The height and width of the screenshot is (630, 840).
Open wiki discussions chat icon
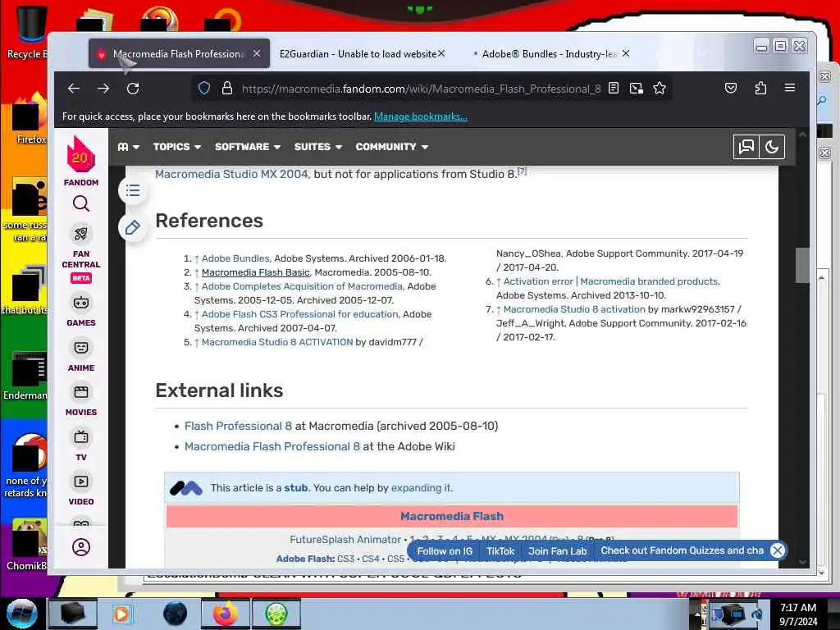(746, 147)
